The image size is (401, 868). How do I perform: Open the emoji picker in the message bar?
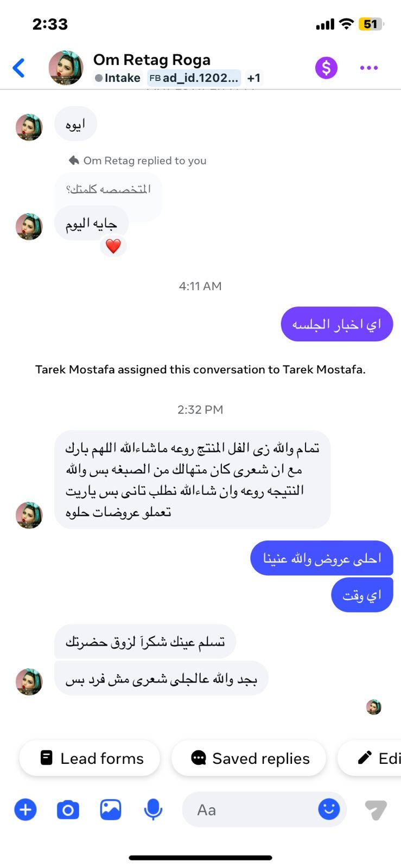tap(330, 809)
